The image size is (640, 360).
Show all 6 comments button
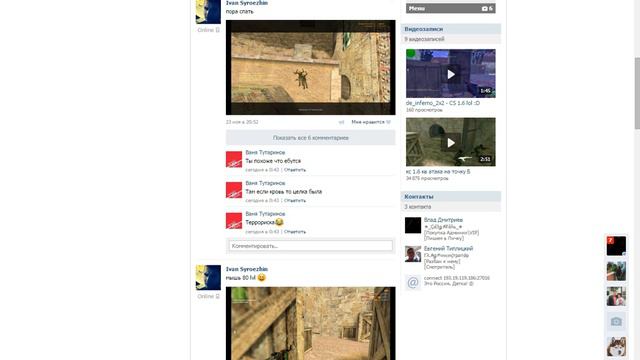coord(311,138)
